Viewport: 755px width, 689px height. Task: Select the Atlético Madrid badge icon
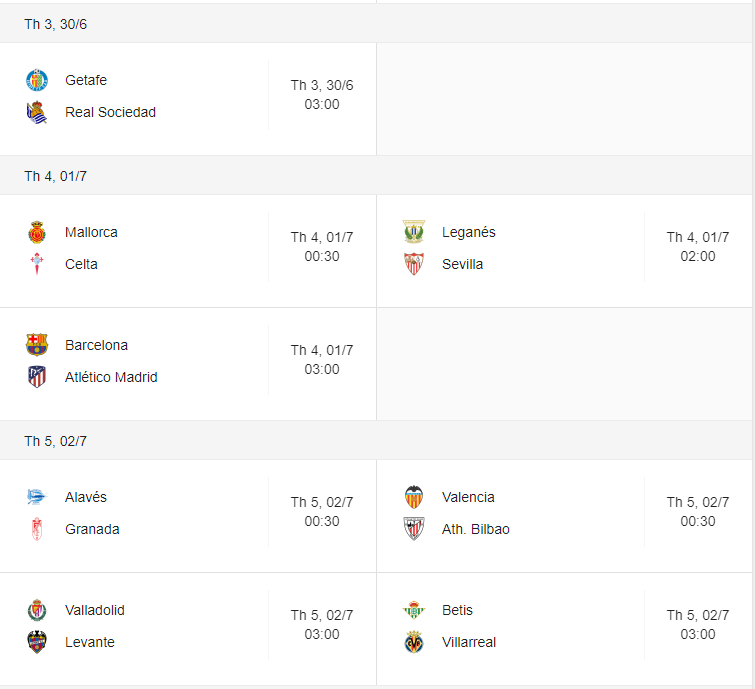coord(37,377)
